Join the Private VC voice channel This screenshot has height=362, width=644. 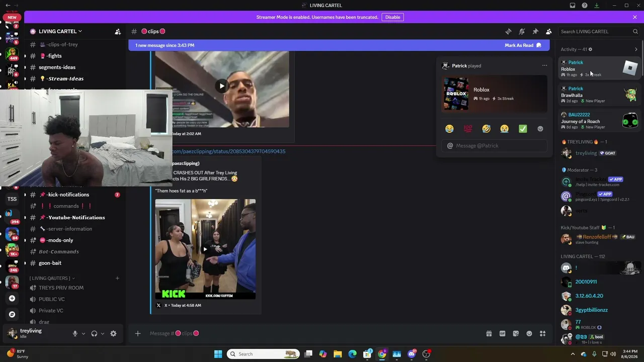pyautogui.click(x=75, y=311)
